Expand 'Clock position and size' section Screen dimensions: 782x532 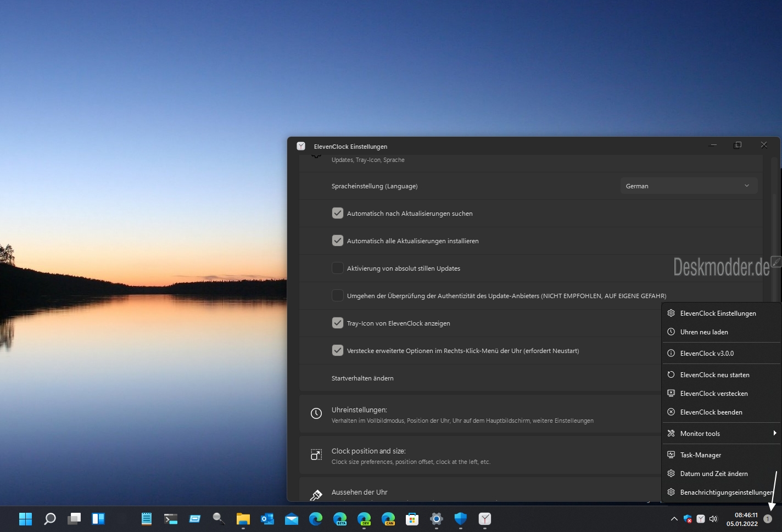click(480, 456)
